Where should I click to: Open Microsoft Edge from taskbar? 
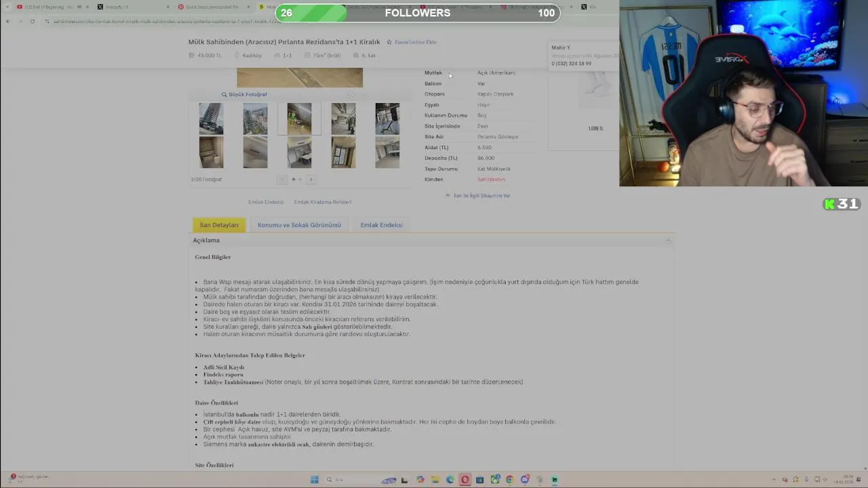450,480
